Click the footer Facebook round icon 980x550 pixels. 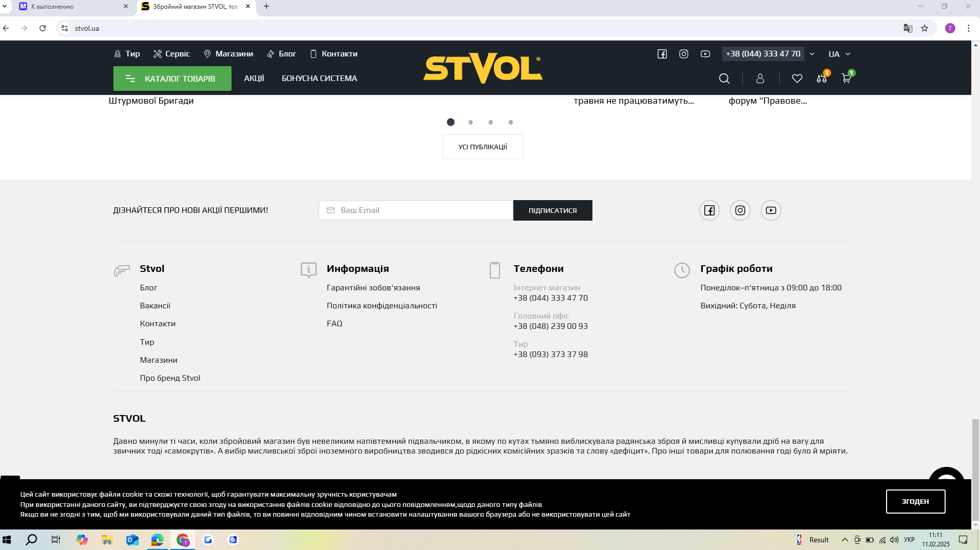709,210
